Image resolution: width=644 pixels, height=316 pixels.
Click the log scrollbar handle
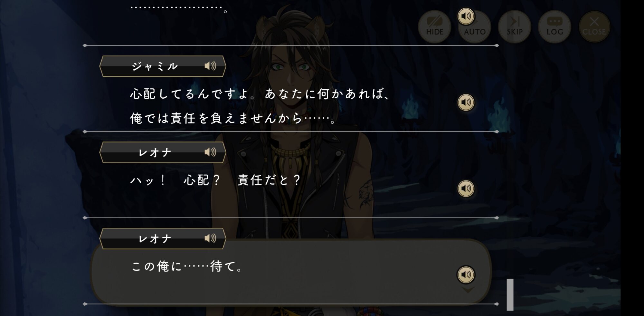tap(510, 295)
